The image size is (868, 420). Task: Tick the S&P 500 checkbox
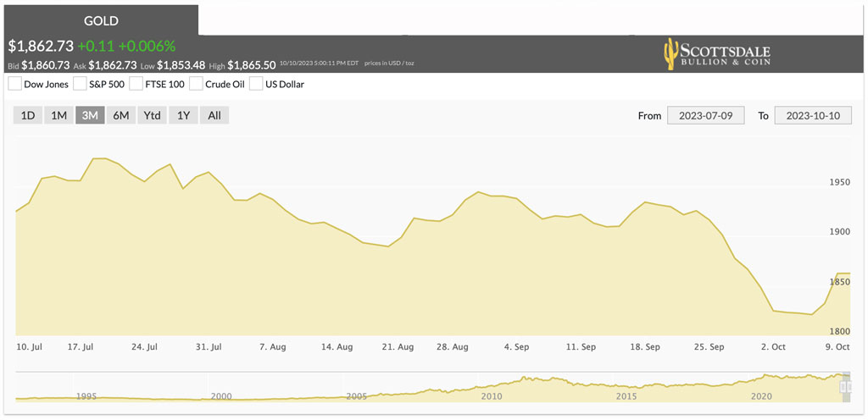(81, 84)
